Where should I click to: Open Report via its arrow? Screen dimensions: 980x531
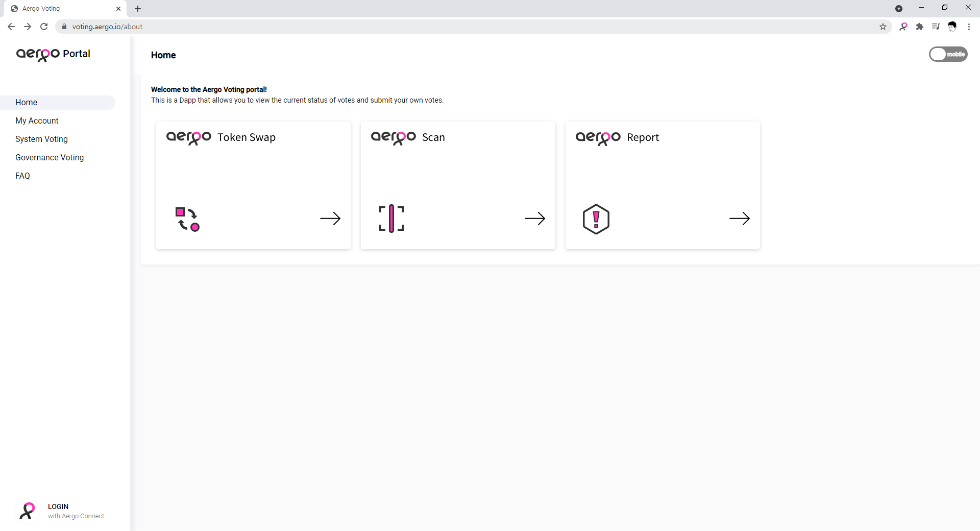(740, 219)
